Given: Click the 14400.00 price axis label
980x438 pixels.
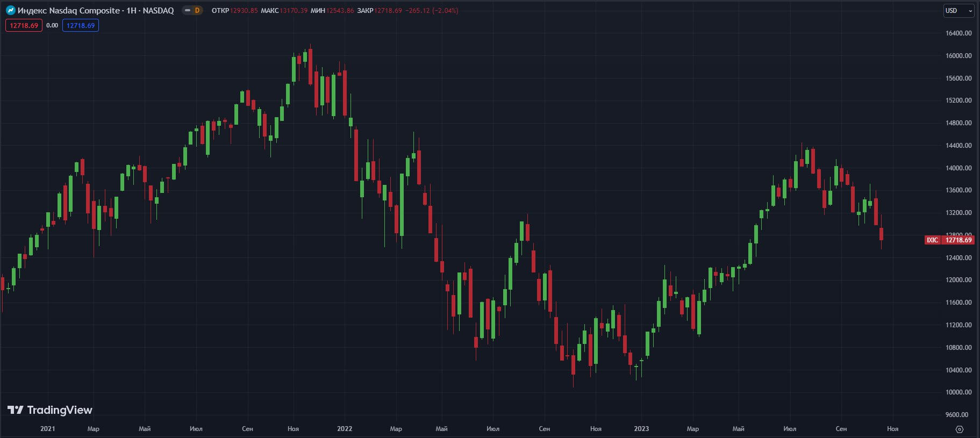Looking at the screenshot, I should pos(958,146).
